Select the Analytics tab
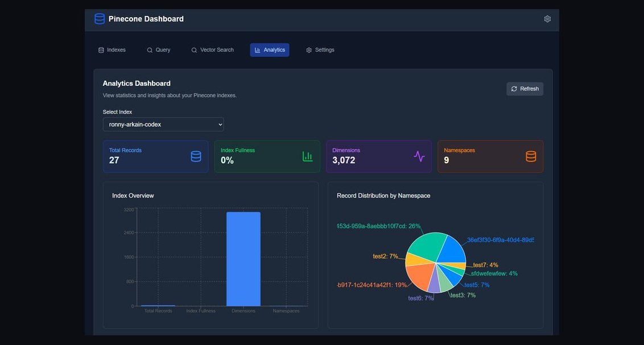Screen dimensions: 644x345 tap(270, 50)
